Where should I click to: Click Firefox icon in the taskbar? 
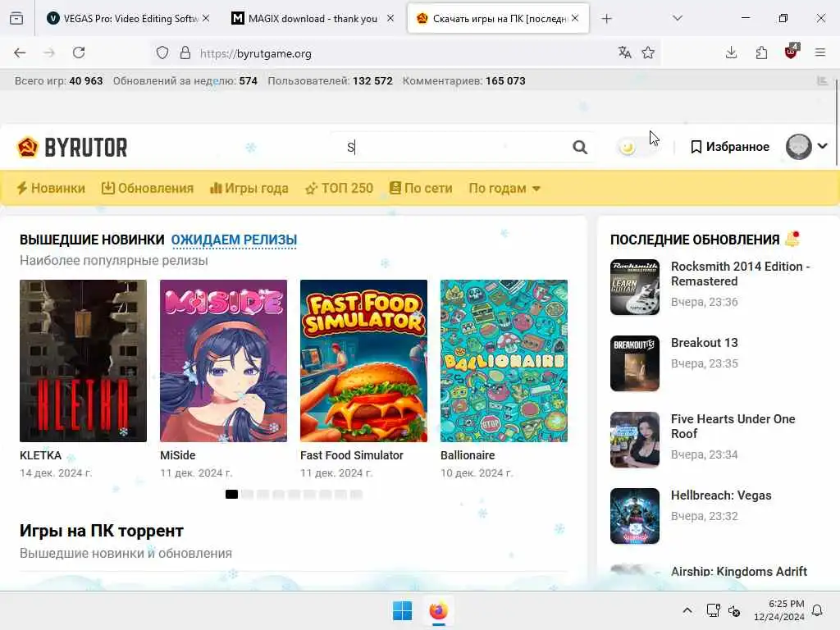tap(438, 610)
